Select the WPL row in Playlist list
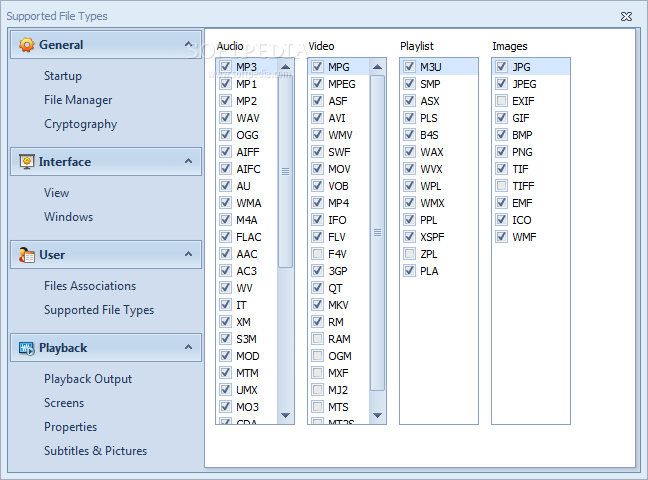This screenshot has width=648, height=480. click(439, 186)
